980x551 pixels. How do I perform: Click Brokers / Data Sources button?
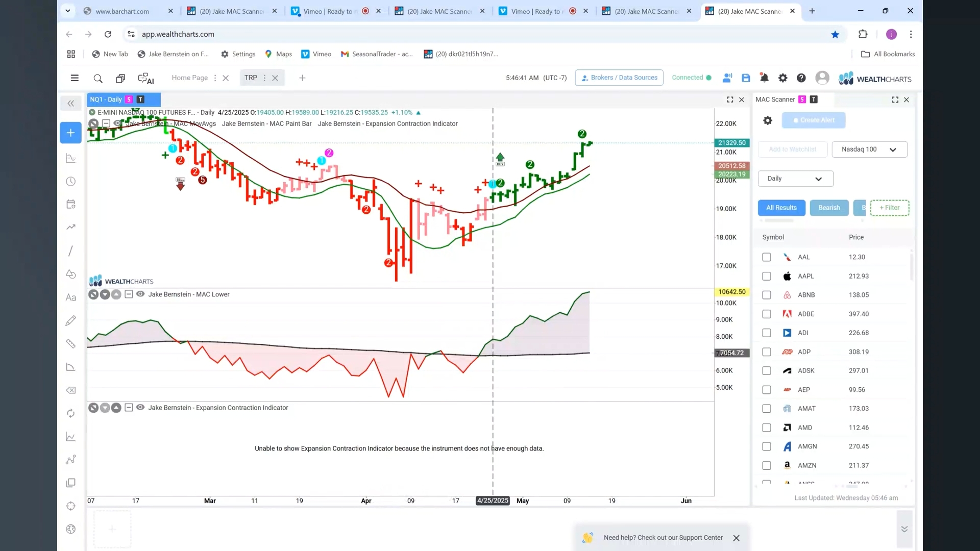click(619, 78)
